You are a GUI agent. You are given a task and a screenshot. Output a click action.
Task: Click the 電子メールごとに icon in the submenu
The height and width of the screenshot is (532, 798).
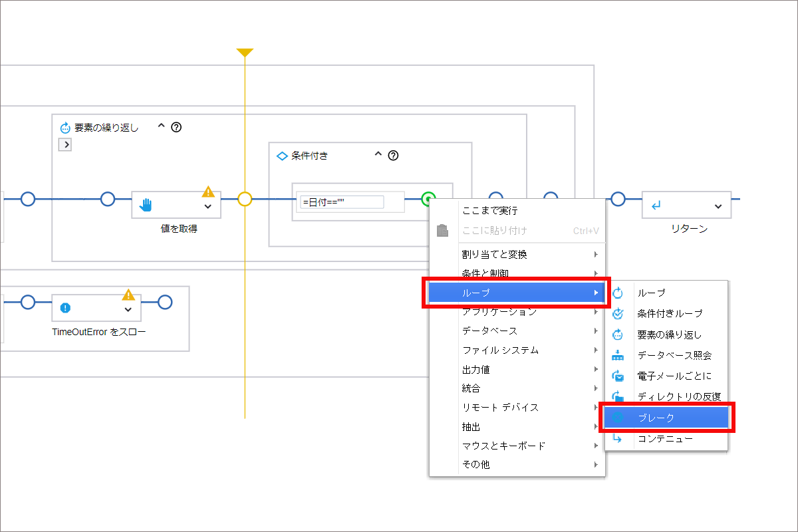[x=618, y=376]
